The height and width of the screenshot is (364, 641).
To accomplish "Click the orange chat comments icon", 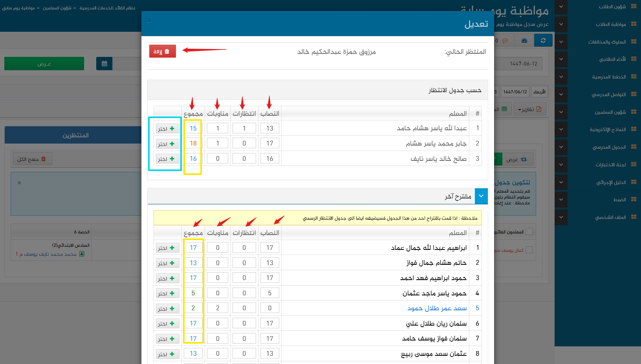I will 505,40.
